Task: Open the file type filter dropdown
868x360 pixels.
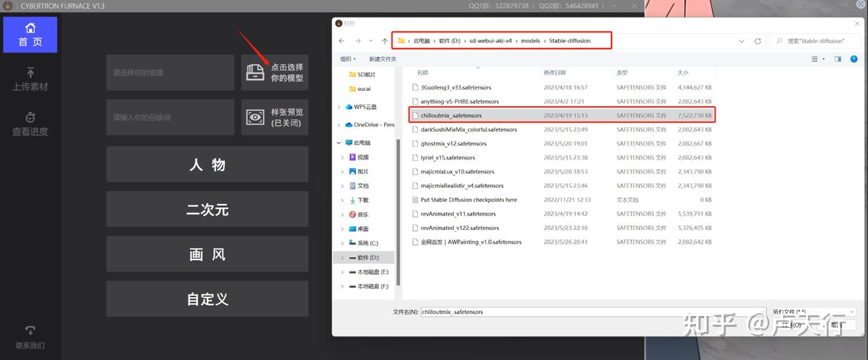Action: click(x=814, y=312)
